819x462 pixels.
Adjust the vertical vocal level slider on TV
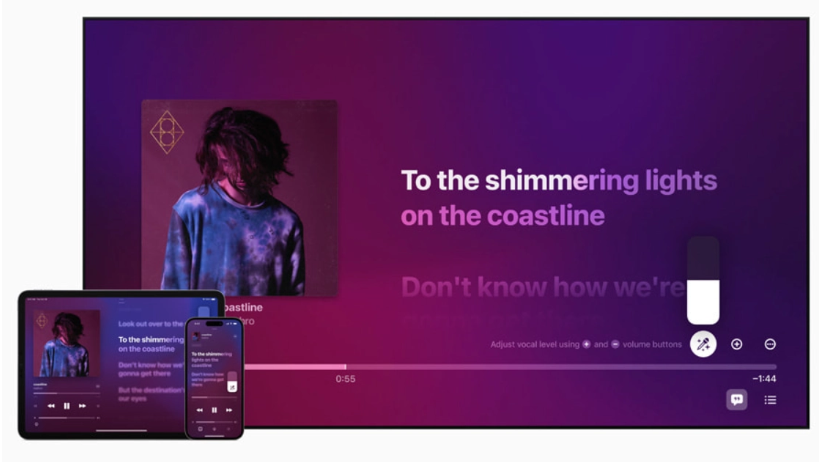click(703, 280)
